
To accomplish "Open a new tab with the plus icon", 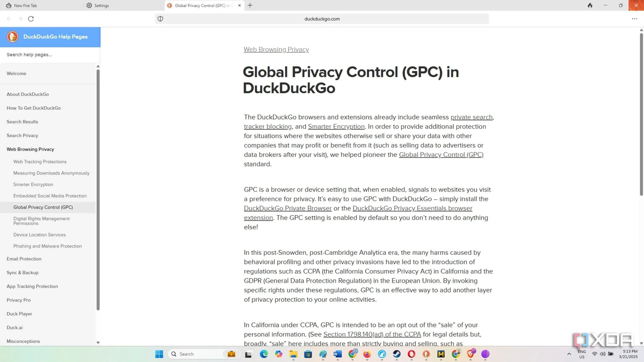I will click(x=250, y=5).
